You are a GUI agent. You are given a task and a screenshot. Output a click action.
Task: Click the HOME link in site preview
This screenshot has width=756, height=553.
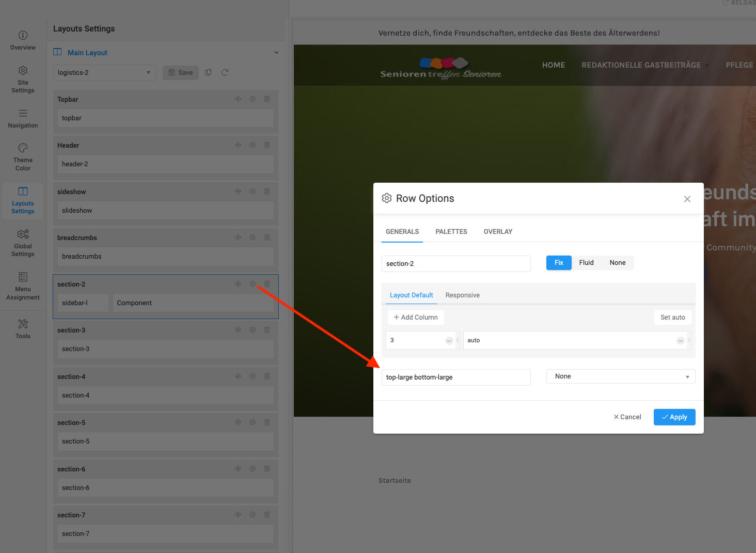554,65
